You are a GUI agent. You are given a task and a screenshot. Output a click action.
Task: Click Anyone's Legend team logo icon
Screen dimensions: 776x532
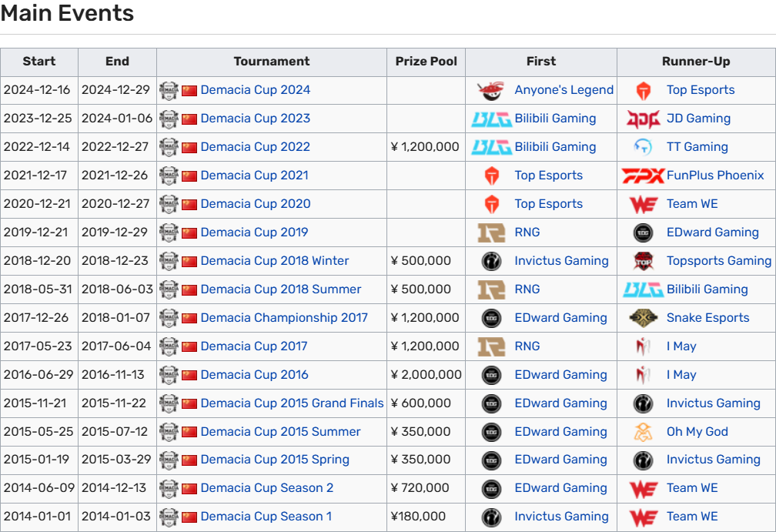click(490, 91)
